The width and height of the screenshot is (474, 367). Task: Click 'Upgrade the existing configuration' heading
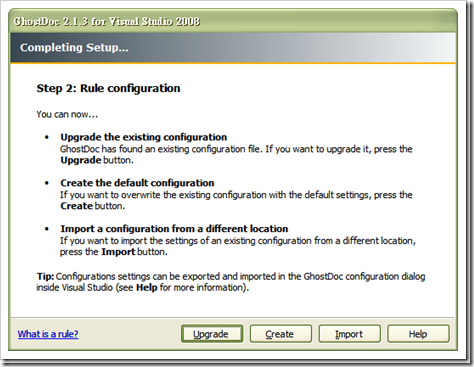(x=144, y=137)
